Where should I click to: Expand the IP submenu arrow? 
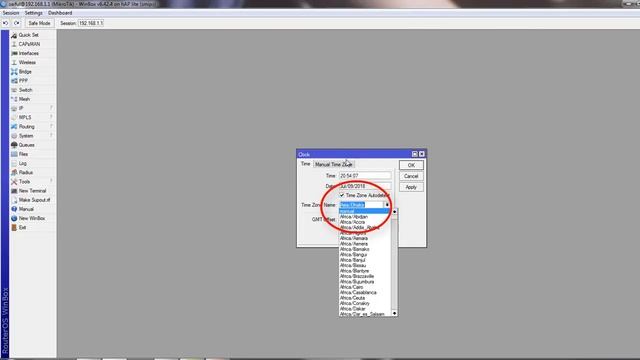(x=51, y=108)
